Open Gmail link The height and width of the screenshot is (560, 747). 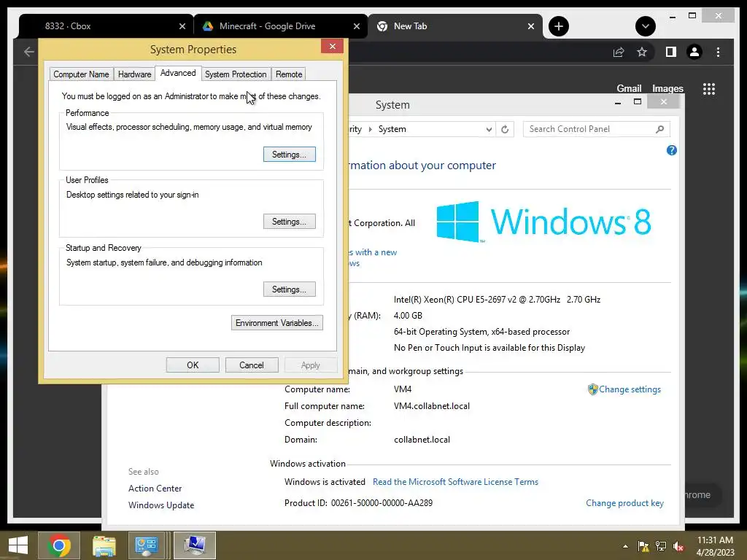tap(629, 88)
